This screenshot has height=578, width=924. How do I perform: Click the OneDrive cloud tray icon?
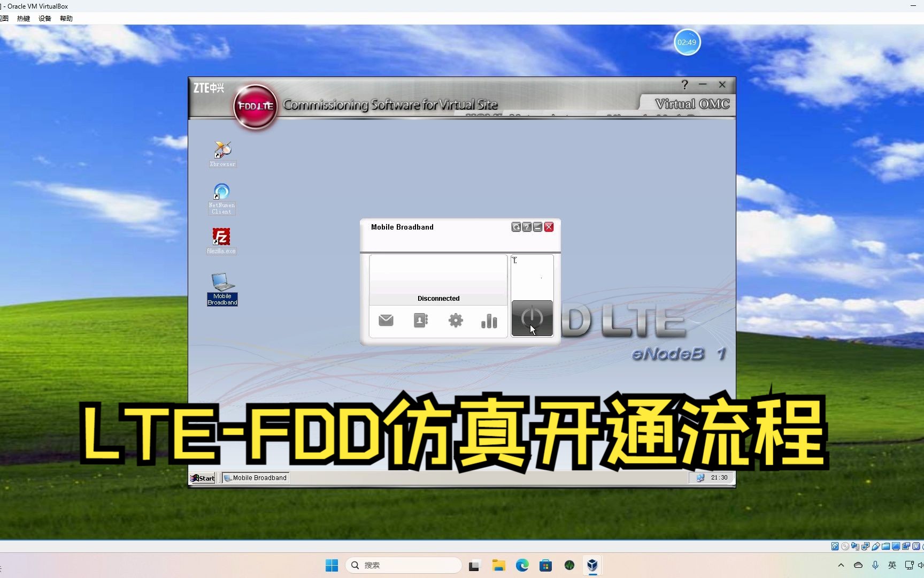pyautogui.click(x=858, y=565)
